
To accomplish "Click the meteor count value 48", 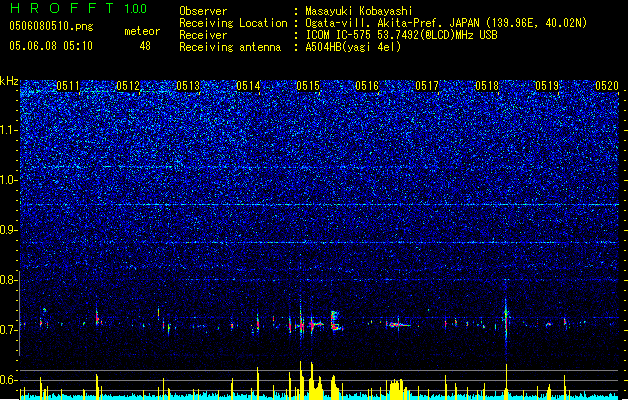I will pyautogui.click(x=145, y=46).
